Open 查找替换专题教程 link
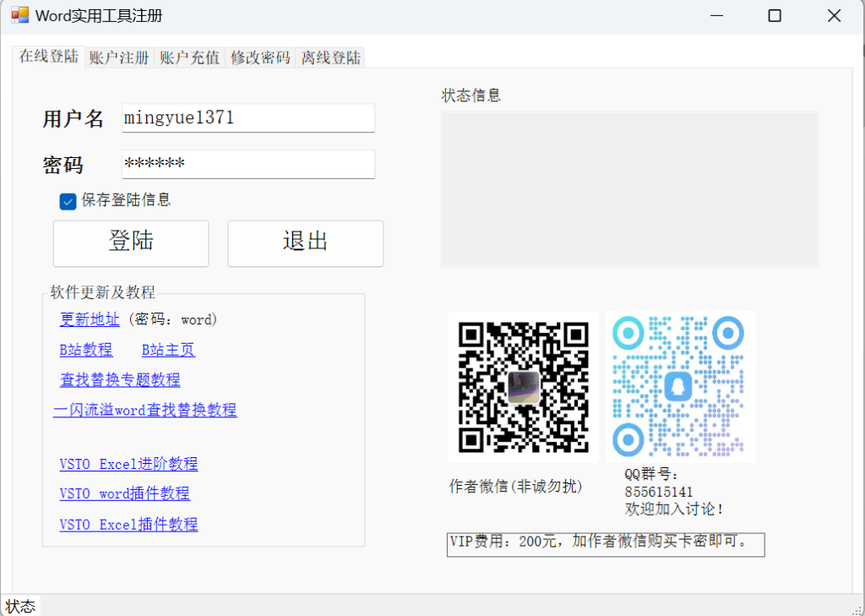This screenshot has width=865, height=616. [120, 379]
